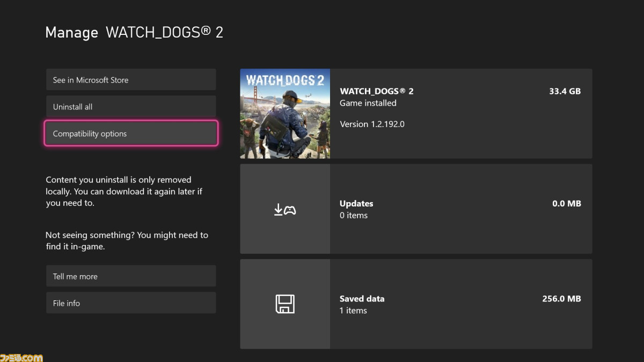The image size is (644, 362).
Task: Click the Tell me more button
Action: point(131,276)
